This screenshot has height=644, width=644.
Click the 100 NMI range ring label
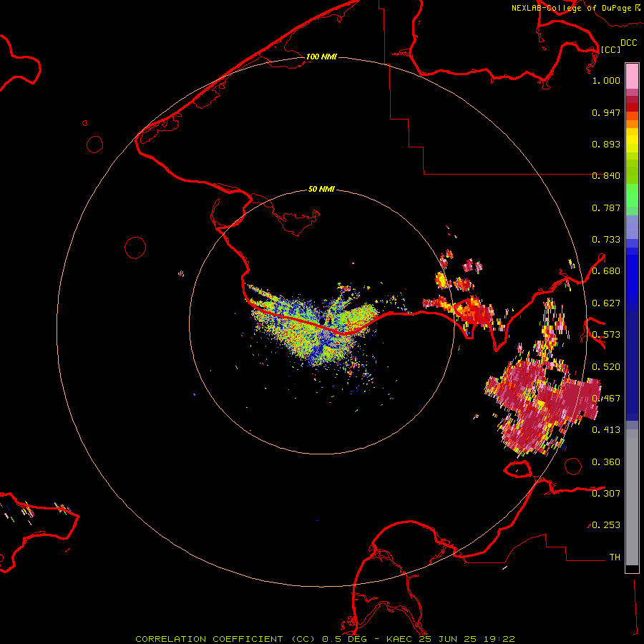(321, 57)
